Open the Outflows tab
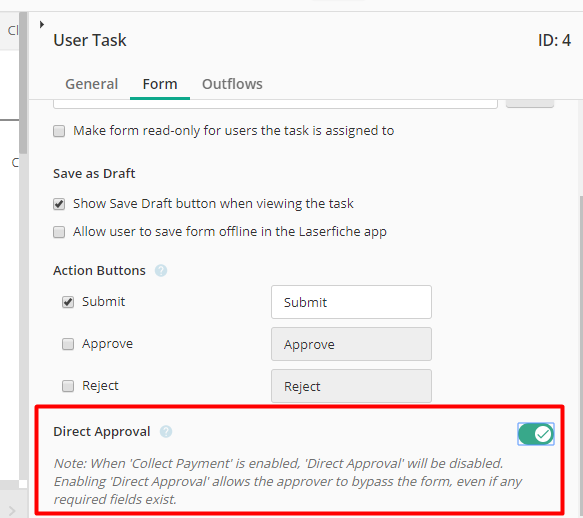 (x=232, y=84)
